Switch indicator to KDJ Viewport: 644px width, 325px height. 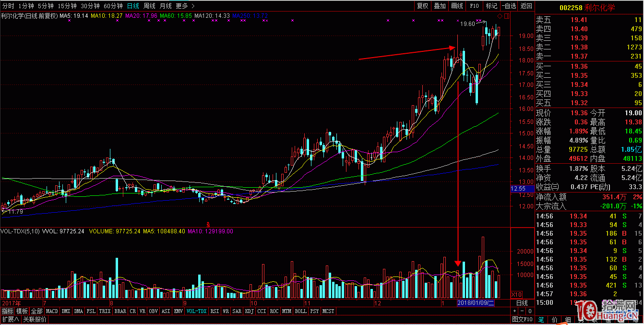250,311
